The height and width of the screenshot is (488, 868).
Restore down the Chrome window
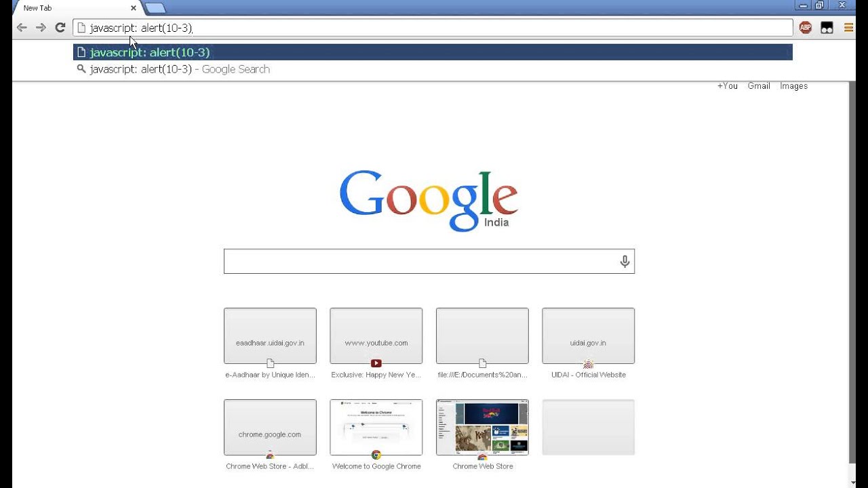click(819, 5)
